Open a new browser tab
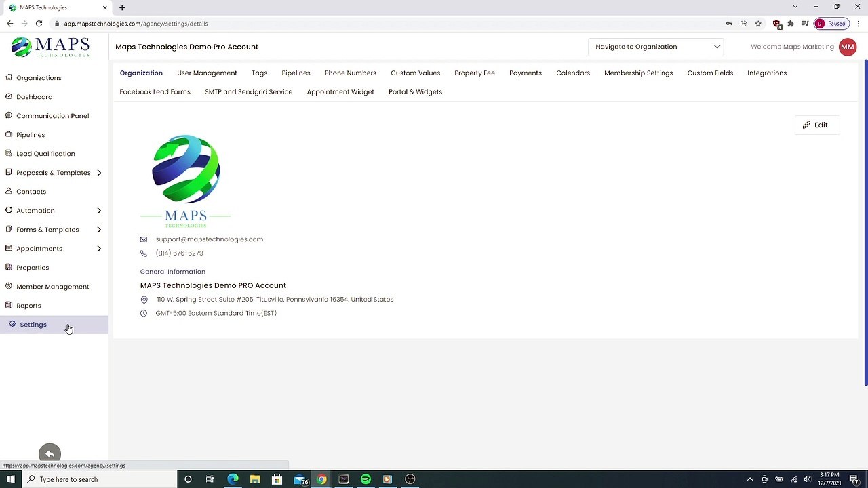 122,7
